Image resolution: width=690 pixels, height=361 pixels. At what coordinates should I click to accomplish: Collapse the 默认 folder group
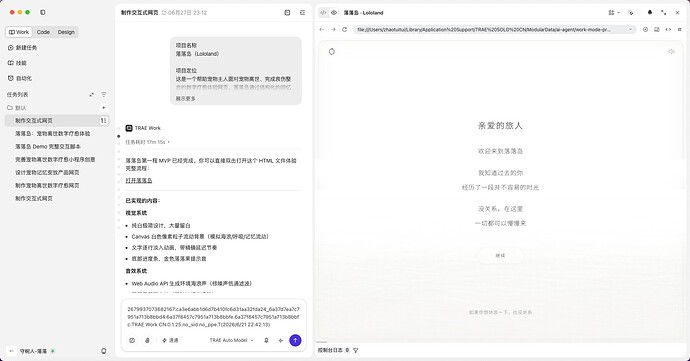click(17, 108)
